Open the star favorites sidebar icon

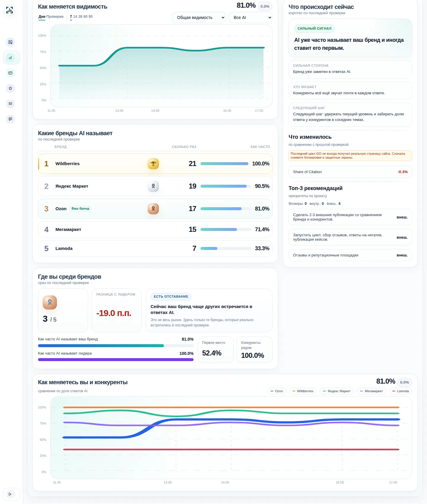(x=10, y=88)
